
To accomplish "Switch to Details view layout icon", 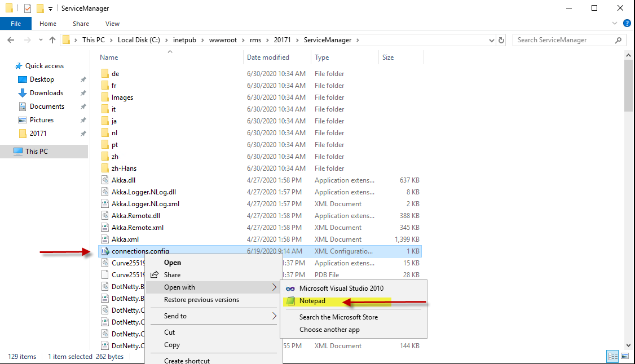I will 612,356.
